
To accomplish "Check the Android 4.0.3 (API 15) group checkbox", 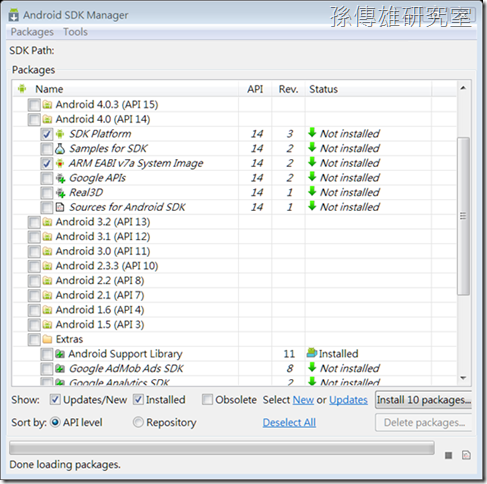I will click(x=34, y=105).
